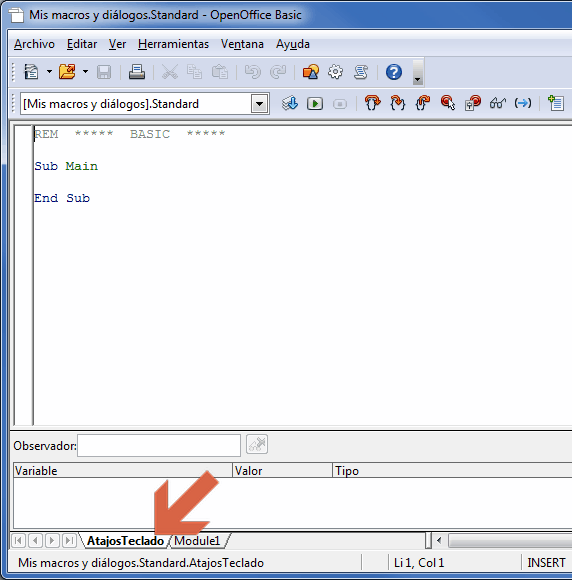Enable watch with the glasses icon
Viewport: 572px width, 580px height.
[x=498, y=103]
